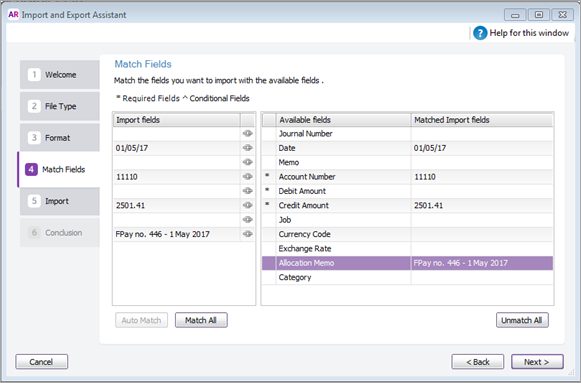Maximize the Import and Export Assistant window
Screen dimensions: 581x383
tap(539, 15)
